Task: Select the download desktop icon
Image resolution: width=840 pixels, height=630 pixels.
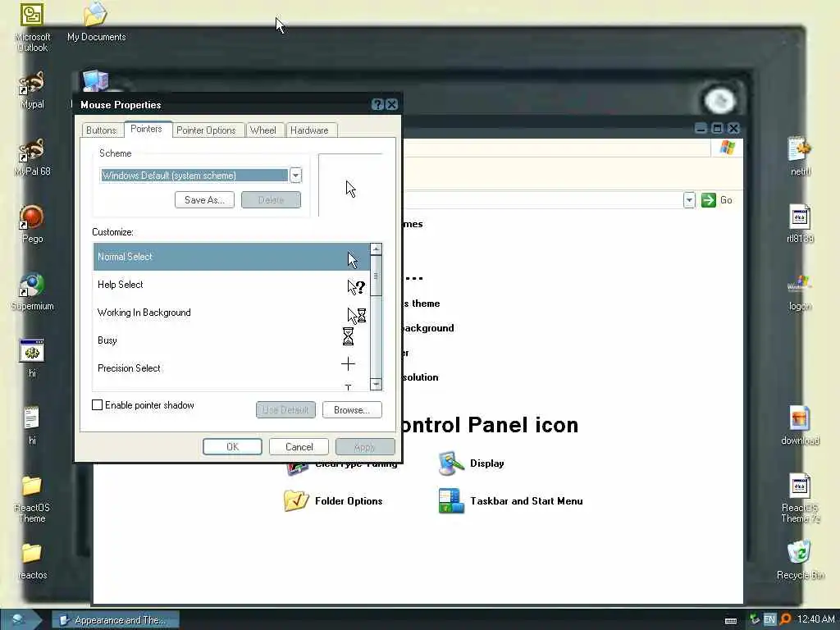Action: 800,427
